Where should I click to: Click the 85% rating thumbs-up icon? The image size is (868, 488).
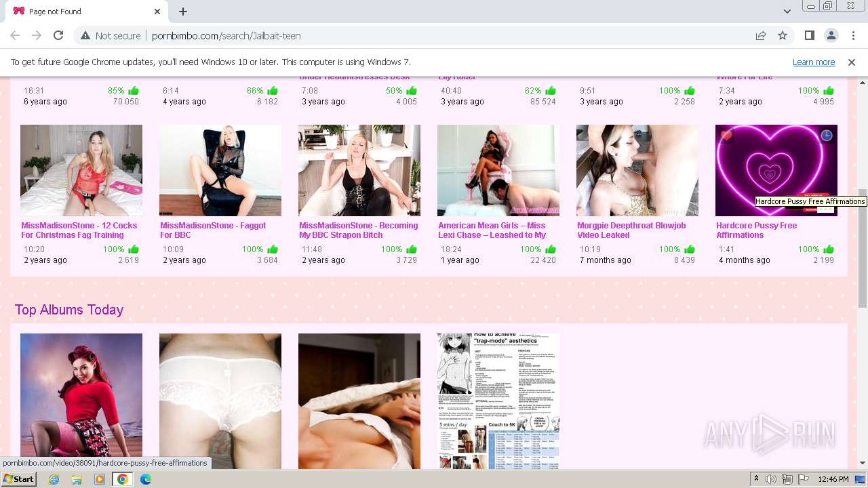click(x=134, y=91)
